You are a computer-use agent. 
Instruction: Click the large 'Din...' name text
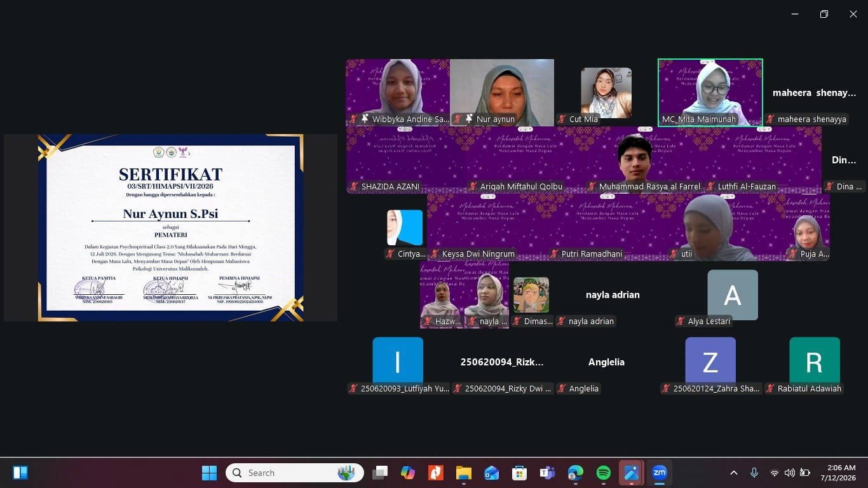(844, 160)
